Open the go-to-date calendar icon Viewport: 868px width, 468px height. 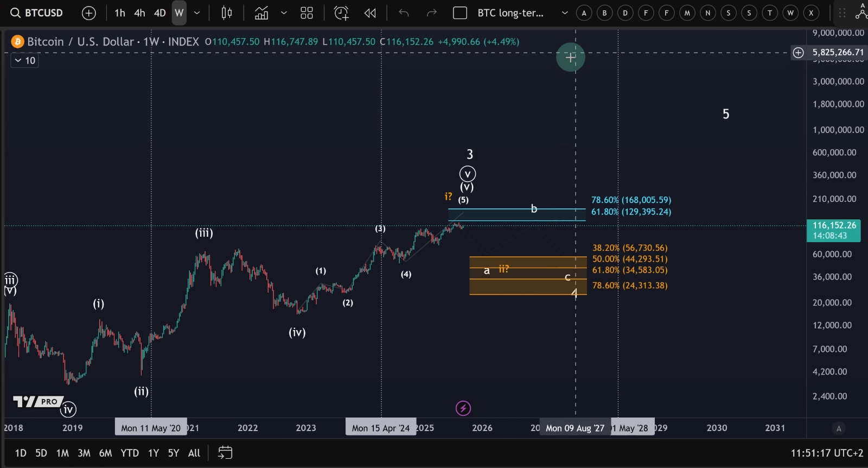(x=225, y=453)
